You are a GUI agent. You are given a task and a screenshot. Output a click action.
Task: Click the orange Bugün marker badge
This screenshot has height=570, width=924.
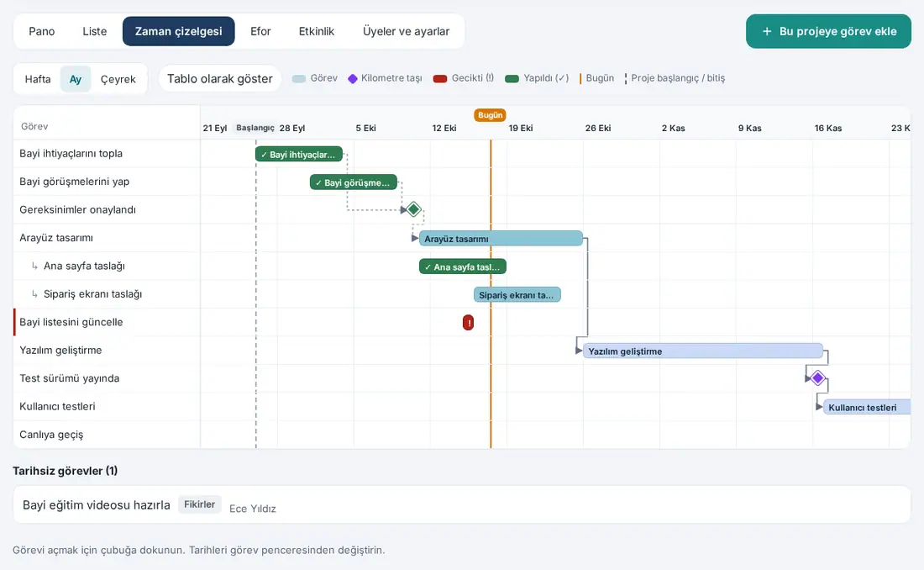point(491,115)
